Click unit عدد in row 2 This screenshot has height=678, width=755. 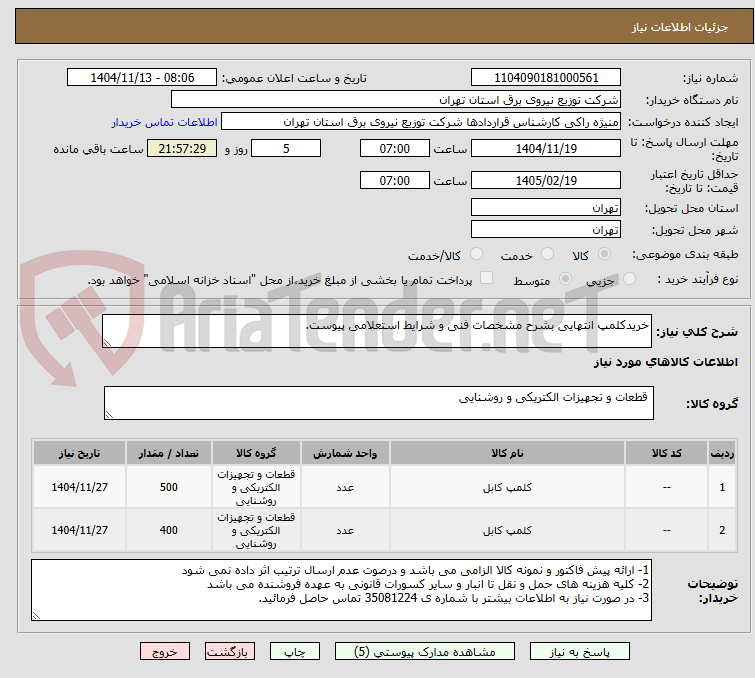click(x=345, y=530)
